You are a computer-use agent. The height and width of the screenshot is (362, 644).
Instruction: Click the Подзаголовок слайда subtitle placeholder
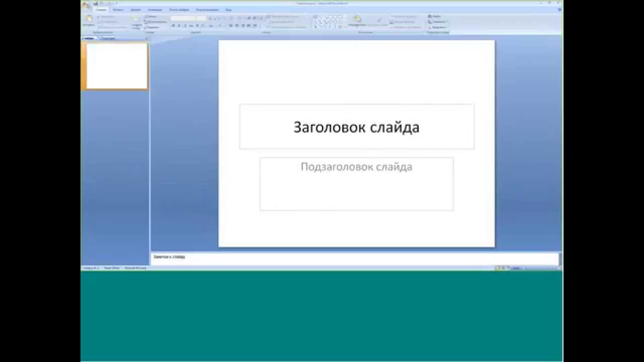(x=357, y=184)
